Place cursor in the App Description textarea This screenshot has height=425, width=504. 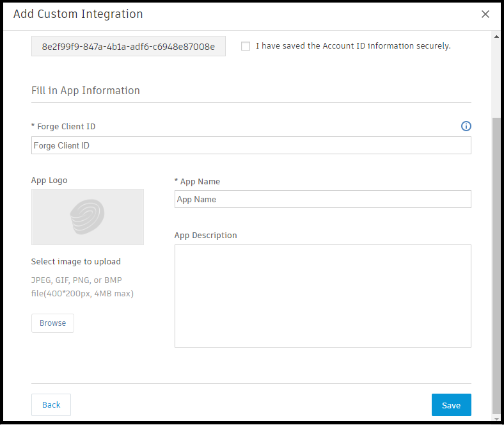322,296
